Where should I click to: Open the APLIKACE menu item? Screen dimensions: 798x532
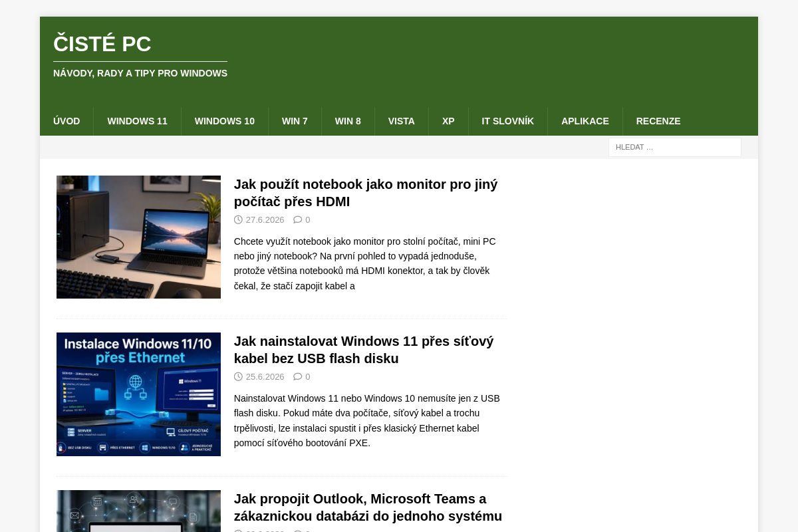point(585,121)
